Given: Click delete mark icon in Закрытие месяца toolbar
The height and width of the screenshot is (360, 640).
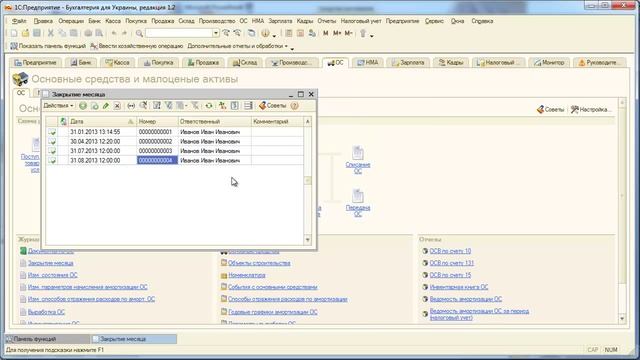Looking at the screenshot, I should tap(117, 106).
